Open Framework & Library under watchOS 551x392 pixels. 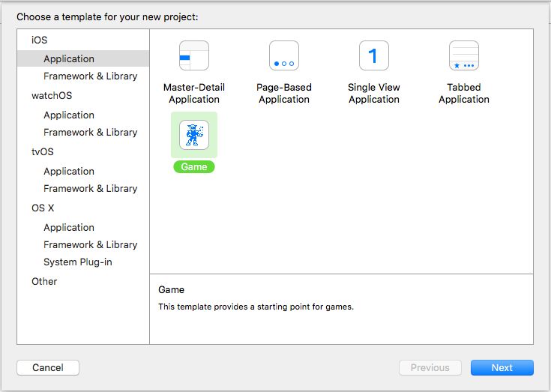click(x=90, y=133)
